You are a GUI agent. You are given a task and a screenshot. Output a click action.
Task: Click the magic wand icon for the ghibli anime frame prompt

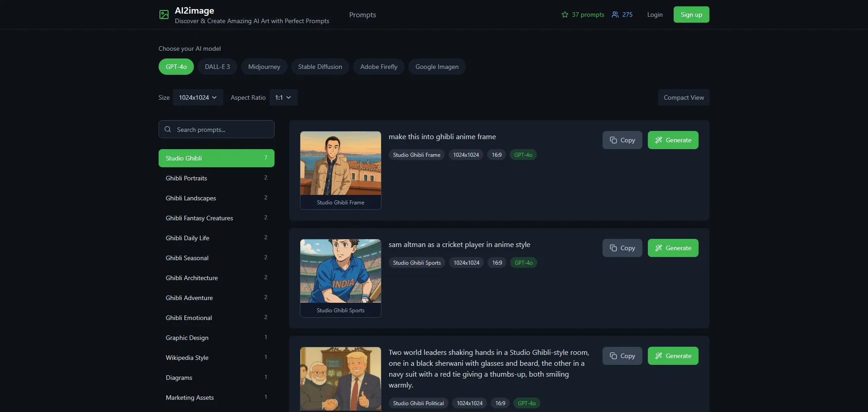tap(658, 140)
